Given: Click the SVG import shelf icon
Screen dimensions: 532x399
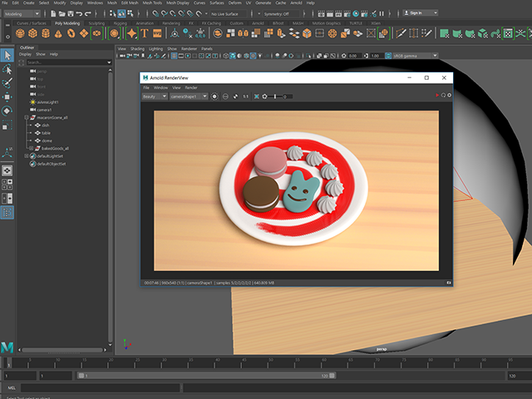Looking at the screenshot, I should point(157,33).
